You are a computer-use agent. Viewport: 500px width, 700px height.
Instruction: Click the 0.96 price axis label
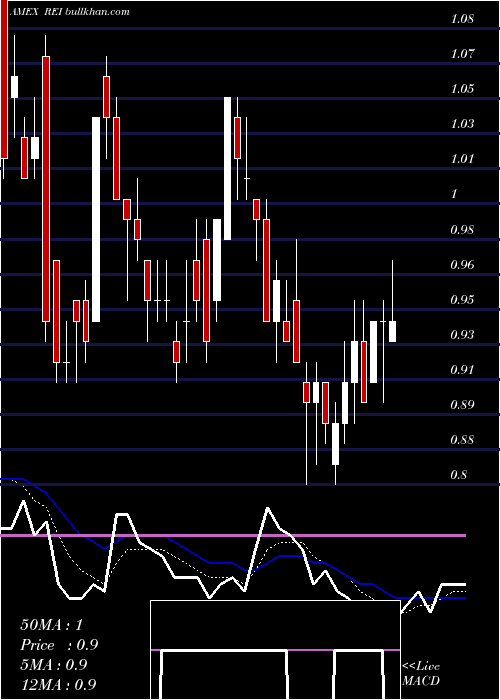(462, 265)
